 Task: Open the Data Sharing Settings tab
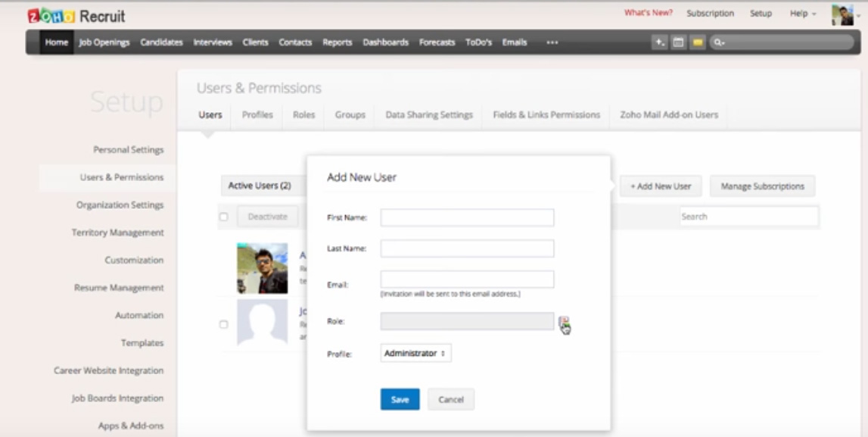click(x=428, y=115)
